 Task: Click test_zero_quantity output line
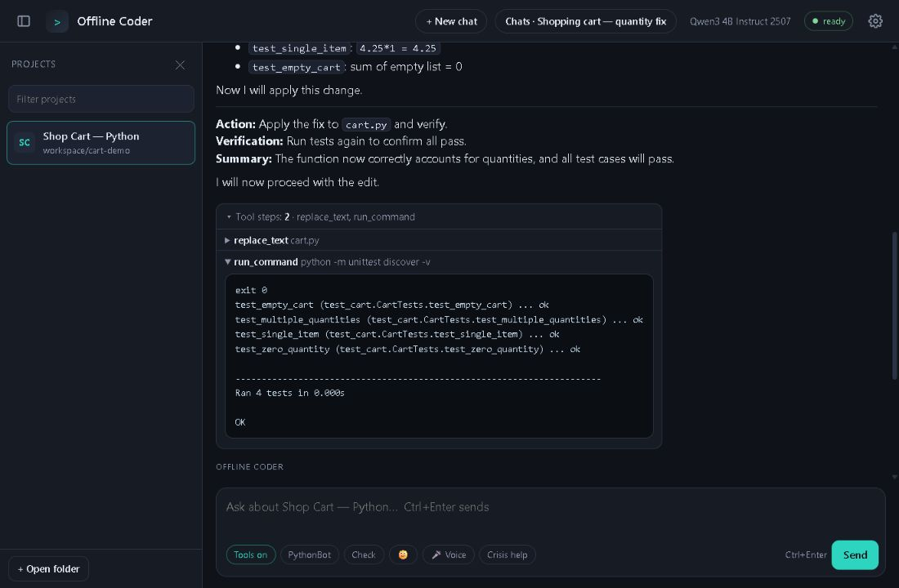tap(408, 349)
